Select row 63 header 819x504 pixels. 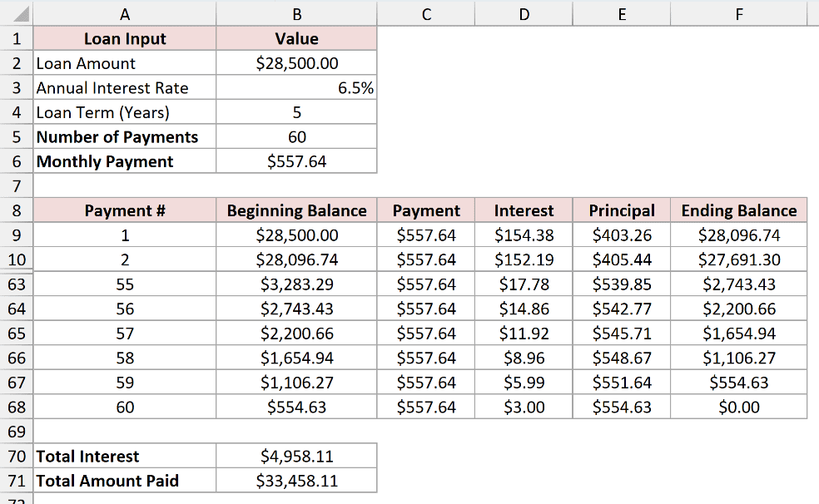coord(16,284)
